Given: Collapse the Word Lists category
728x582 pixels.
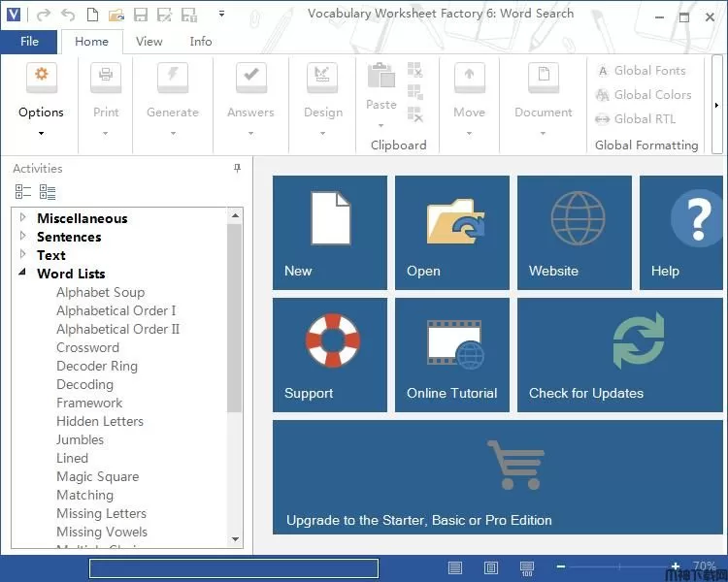Looking at the screenshot, I should click(x=23, y=274).
